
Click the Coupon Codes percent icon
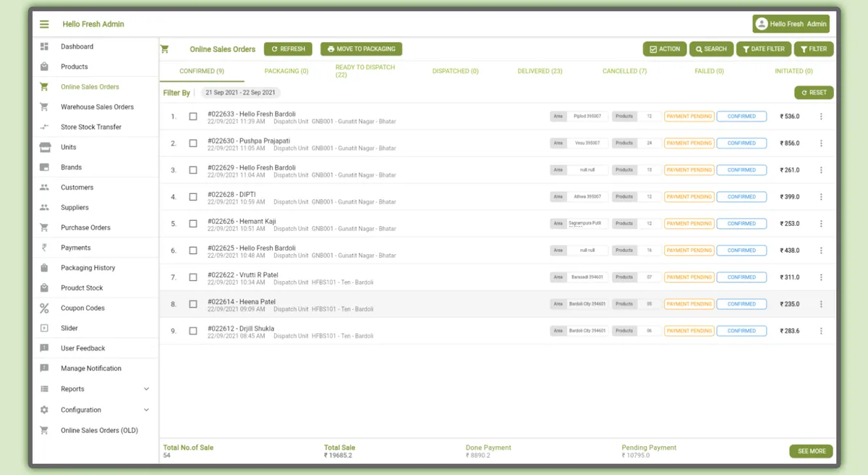click(x=44, y=308)
